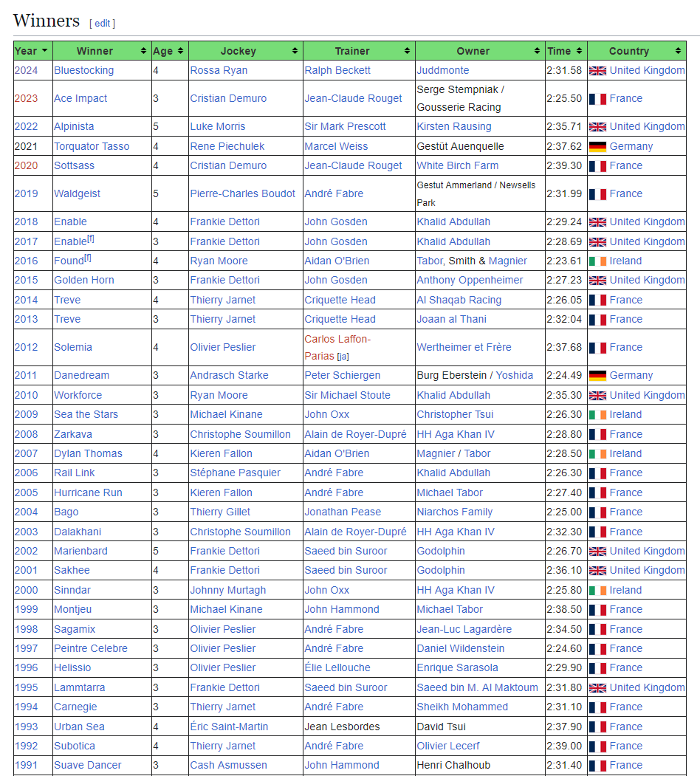
Task: Select time cell 2:23.61
Action: point(564,261)
